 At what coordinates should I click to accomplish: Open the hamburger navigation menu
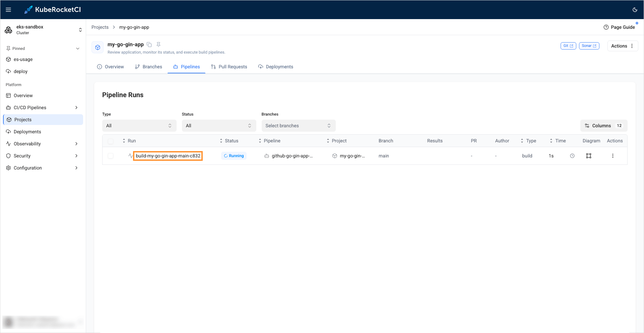[x=8, y=9]
